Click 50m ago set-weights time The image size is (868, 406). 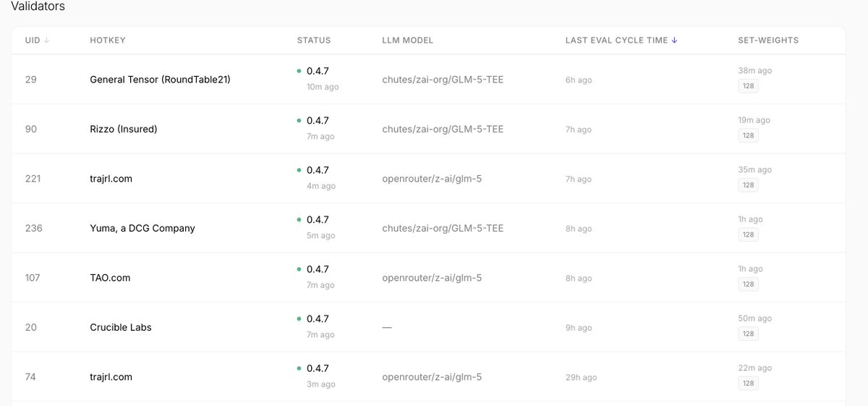click(755, 318)
